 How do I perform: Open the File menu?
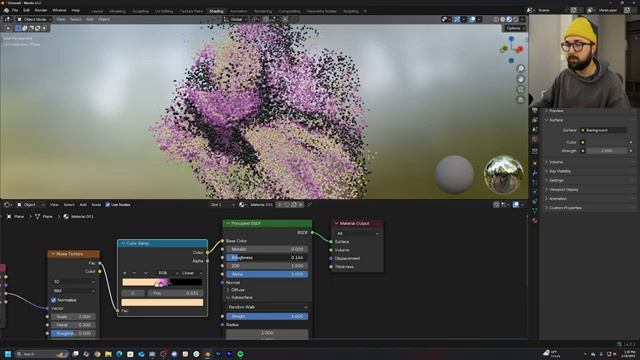coord(15,10)
